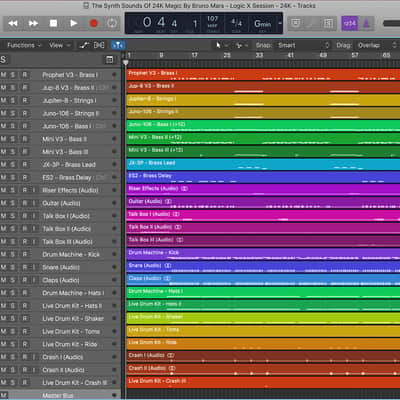Image resolution: width=400 pixels, height=400 pixels.
Task: Toggle Cycle mode button in transport
Action: [112, 23]
